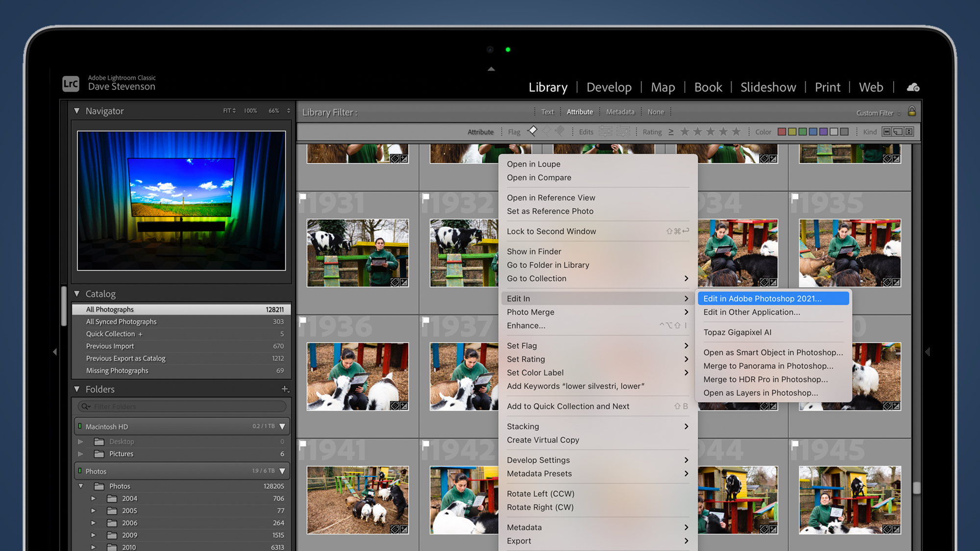Select thumbnail 1945 with playground structure
Screen dimensions: 980x551
pyautogui.click(x=850, y=500)
